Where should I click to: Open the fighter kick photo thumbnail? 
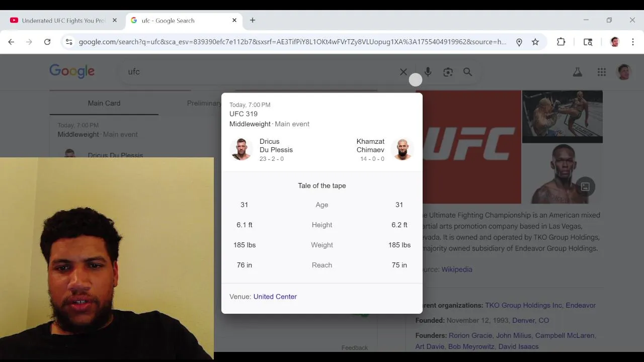click(562, 116)
